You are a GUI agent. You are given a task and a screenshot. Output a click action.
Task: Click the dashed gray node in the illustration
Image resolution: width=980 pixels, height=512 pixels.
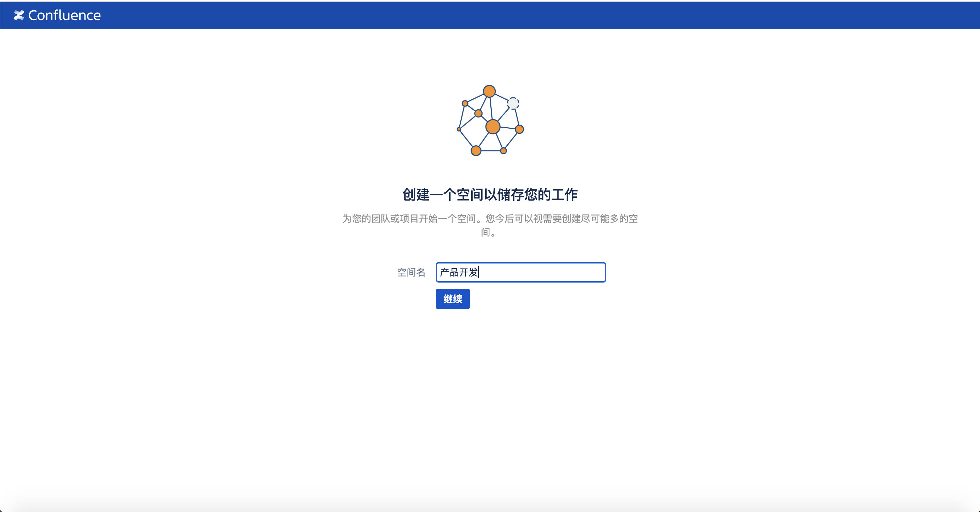point(513,103)
